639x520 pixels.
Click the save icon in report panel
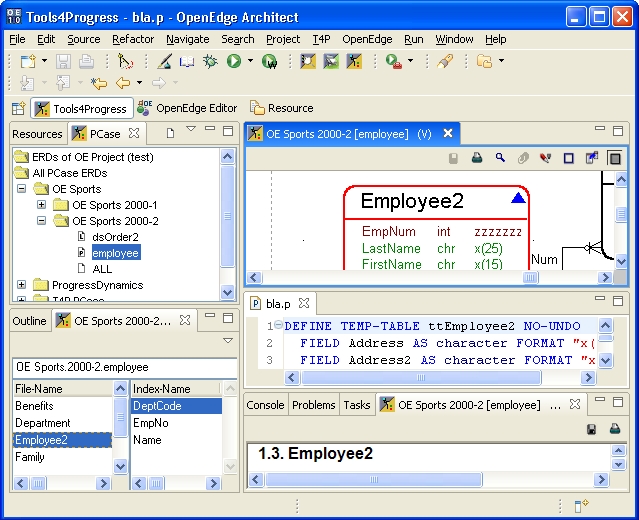[591, 429]
